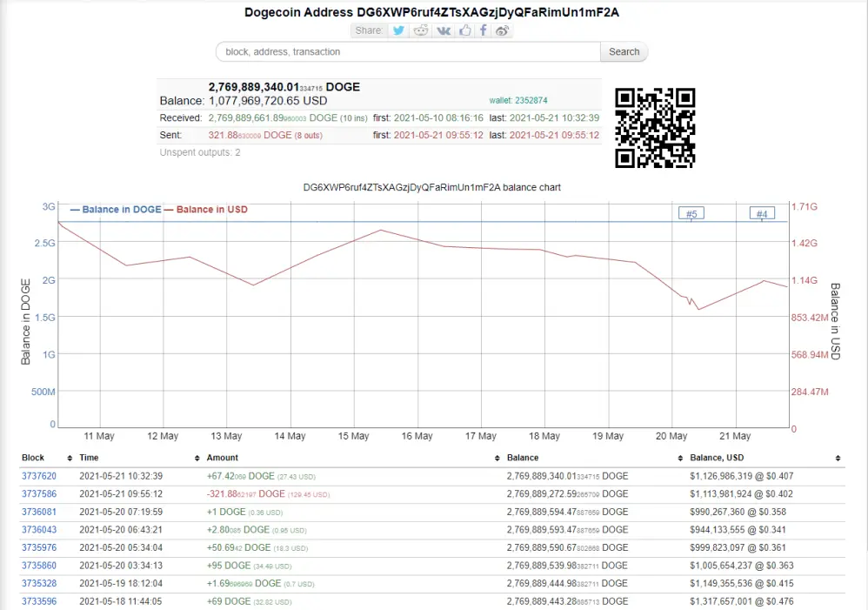The height and width of the screenshot is (610, 868).
Task: Open block 3736043
Action: (39, 530)
